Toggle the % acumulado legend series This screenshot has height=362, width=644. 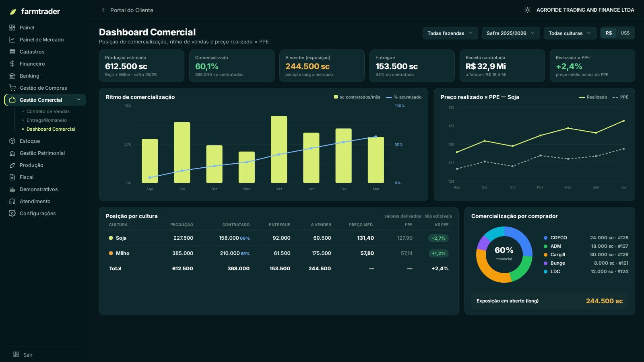point(404,97)
